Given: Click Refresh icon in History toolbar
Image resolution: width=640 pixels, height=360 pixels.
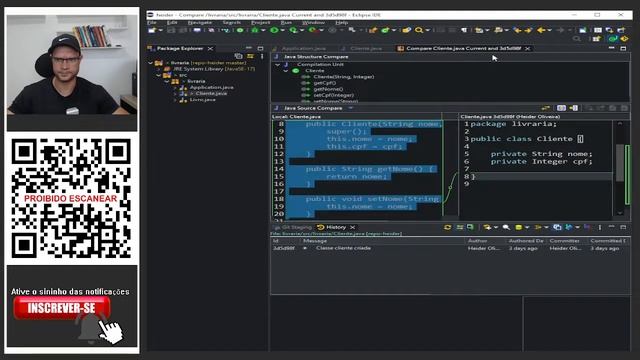Looking at the screenshot, I should tap(447, 227).
